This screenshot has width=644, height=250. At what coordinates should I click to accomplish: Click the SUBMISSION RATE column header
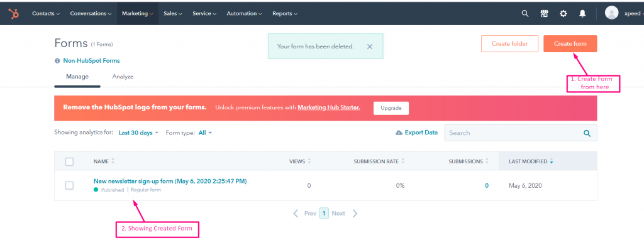(376, 161)
